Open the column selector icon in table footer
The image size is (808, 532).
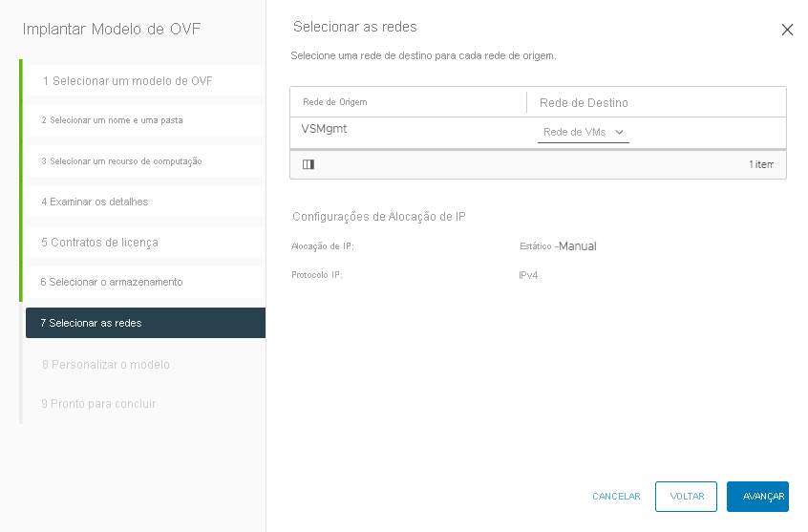click(308, 164)
